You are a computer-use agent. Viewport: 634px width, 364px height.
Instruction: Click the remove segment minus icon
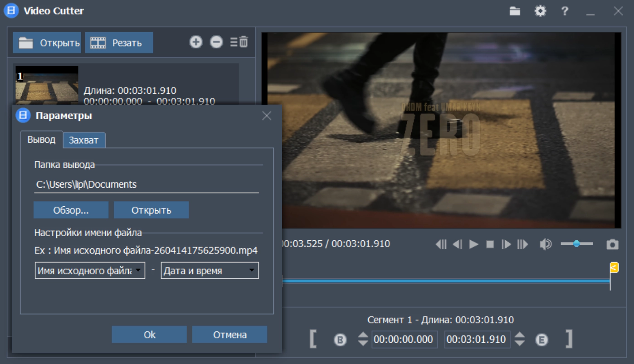216,42
